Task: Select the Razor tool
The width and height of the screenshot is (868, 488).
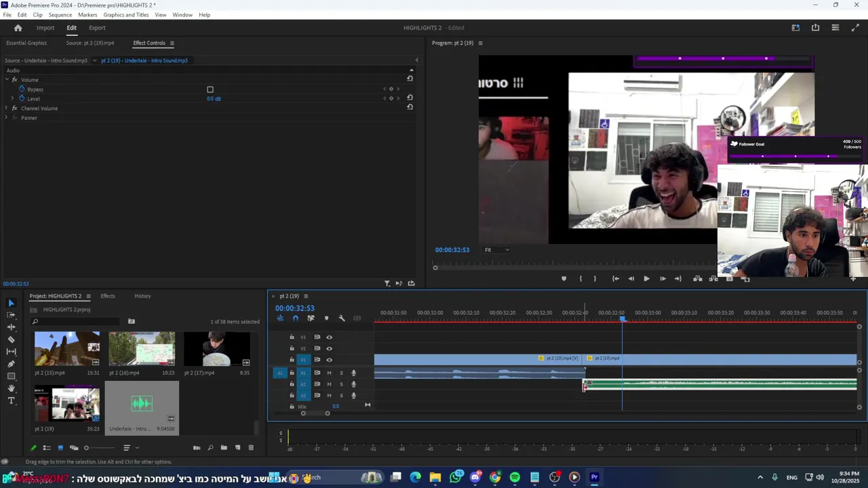Action: (x=11, y=340)
